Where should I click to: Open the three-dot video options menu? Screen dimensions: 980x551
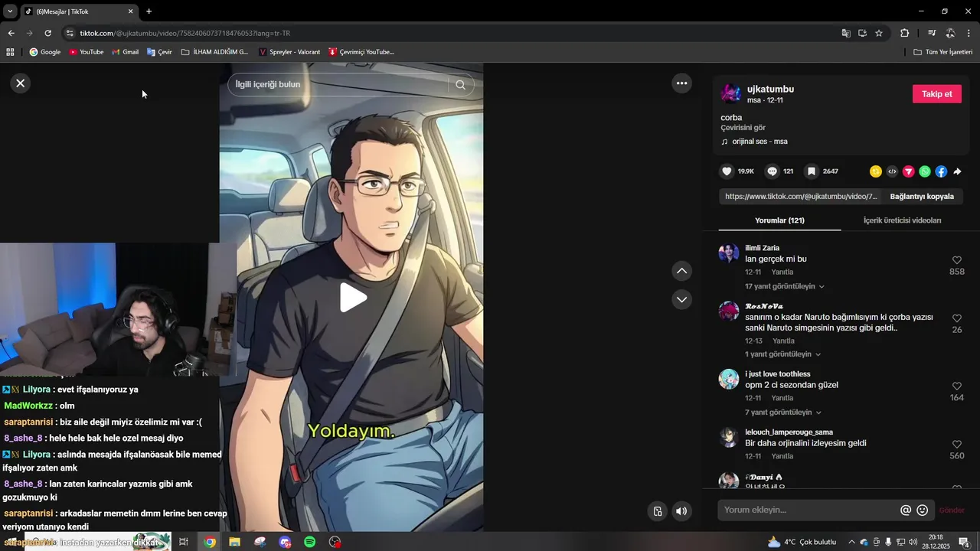[x=681, y=83]
